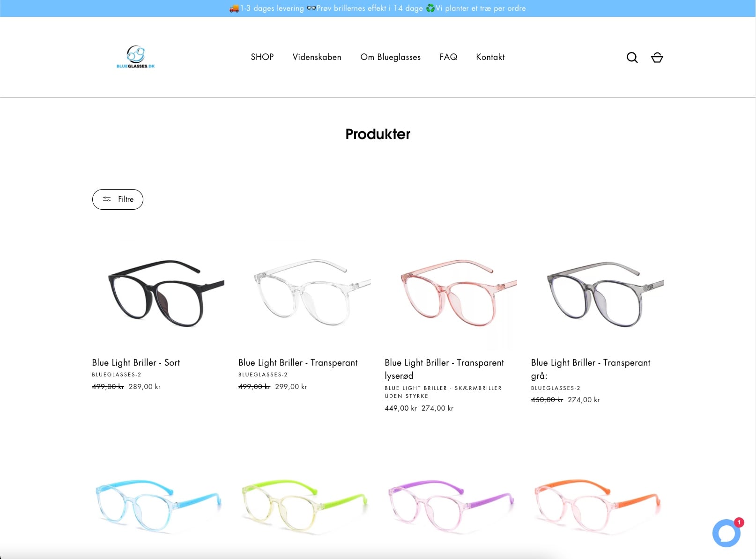756x559 pixels.
Task: Select the clear transparent glasses image
Action: click(304, 293)
